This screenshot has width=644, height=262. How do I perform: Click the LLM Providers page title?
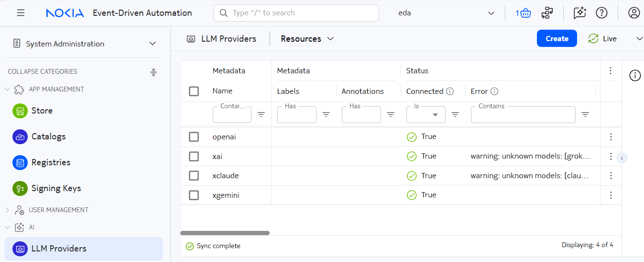pos(229,39)
